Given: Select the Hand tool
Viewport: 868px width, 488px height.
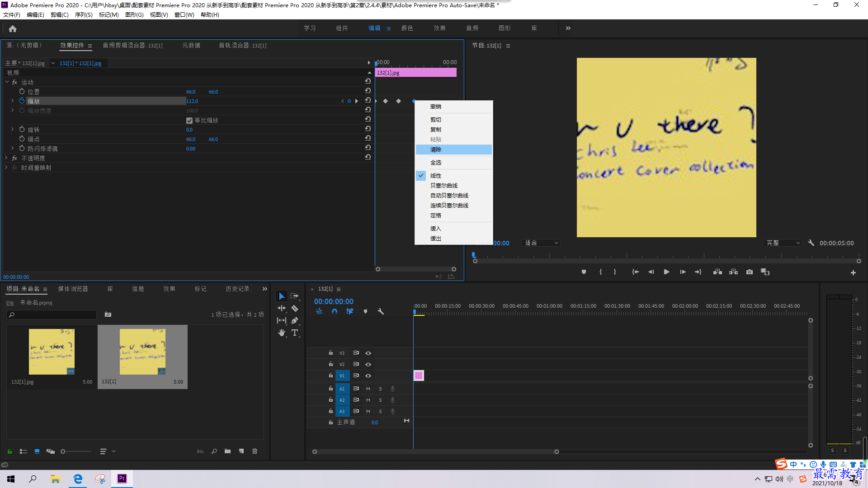Looking at the screenshot, I should [282, 333].
